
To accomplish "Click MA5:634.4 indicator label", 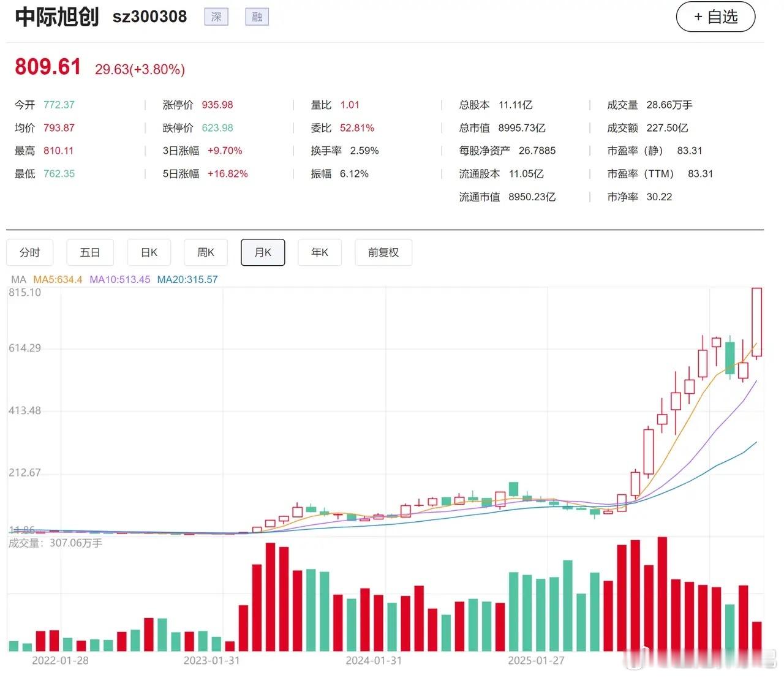I will click(58, 279).
